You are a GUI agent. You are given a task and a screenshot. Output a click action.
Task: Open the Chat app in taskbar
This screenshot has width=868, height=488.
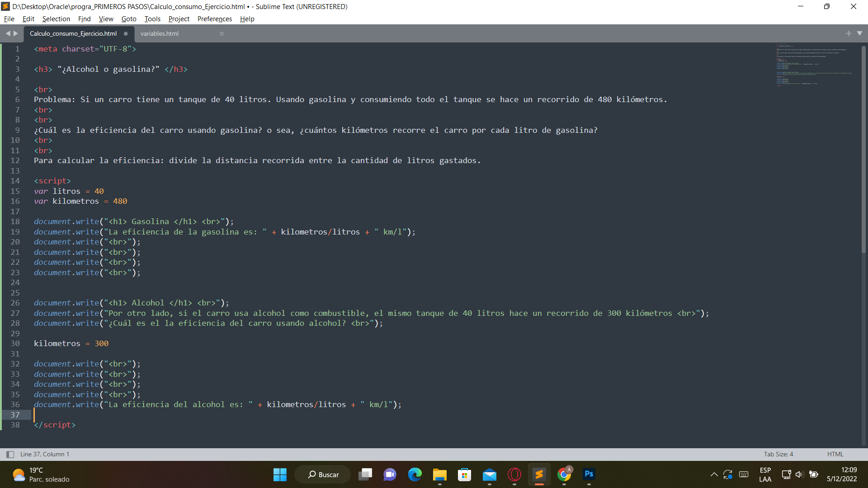[x=390, y=474]
